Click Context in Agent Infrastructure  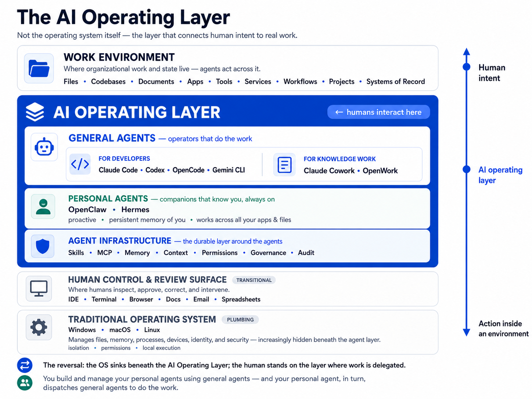tap(176, 253)
